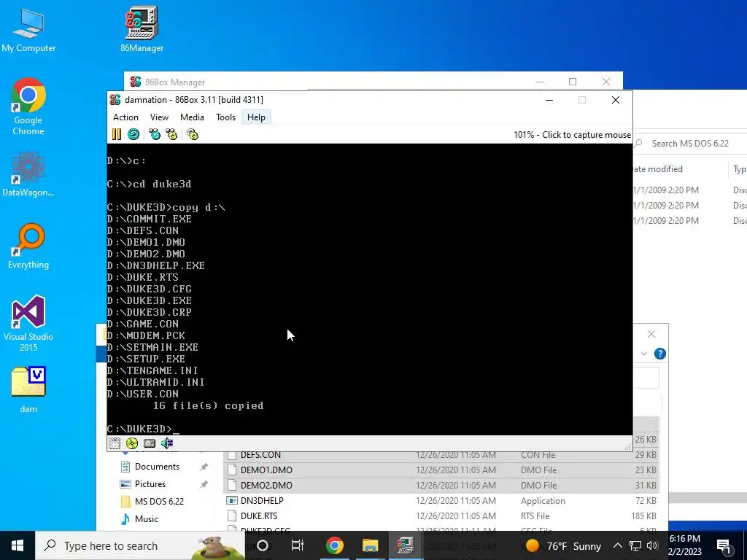Open the notification center icon
The image size is (747, 560).
(724, 545)
